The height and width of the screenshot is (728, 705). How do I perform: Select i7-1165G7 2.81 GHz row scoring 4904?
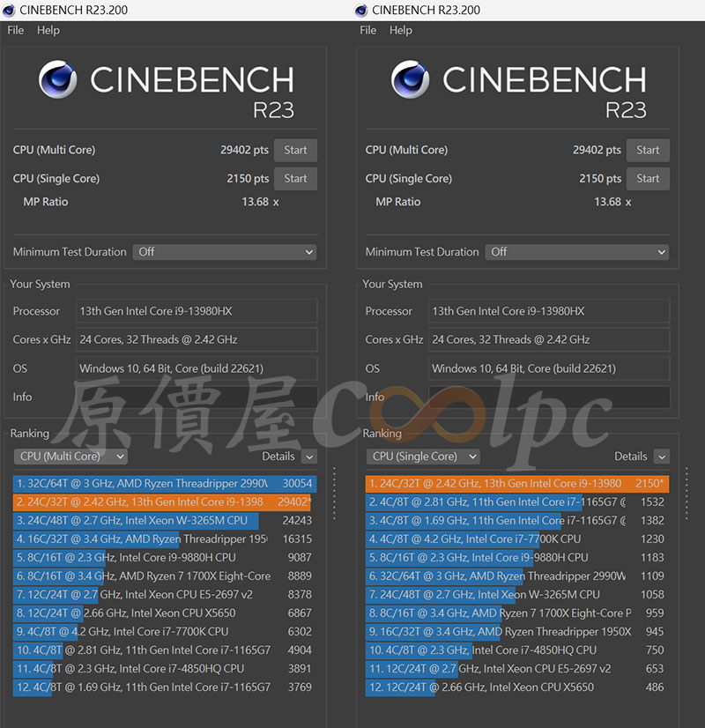point(165,650)
